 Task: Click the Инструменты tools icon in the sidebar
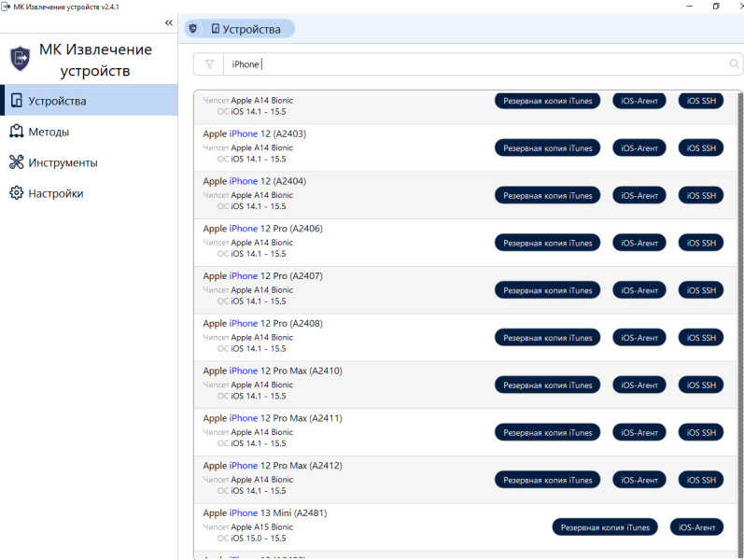pyautogui.click(x=17, y=162)
